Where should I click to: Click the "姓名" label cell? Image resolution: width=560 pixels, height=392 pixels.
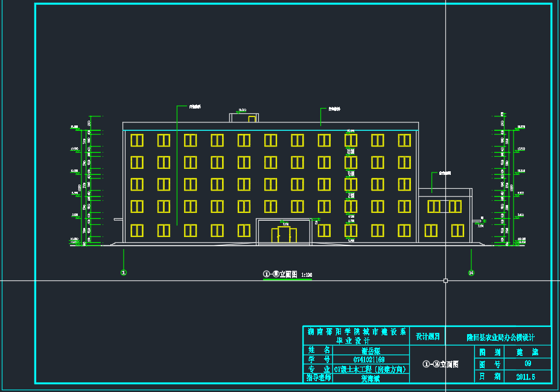click(x=318, y=350)
